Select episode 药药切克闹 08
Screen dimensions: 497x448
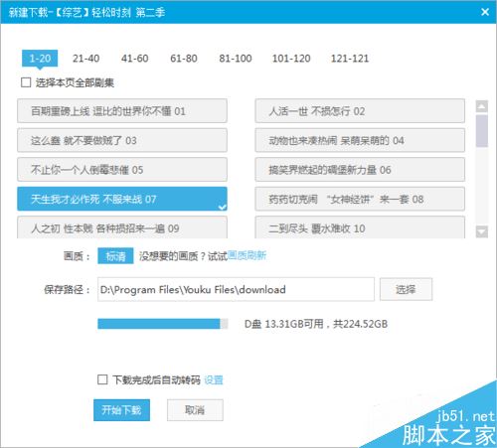360,199
